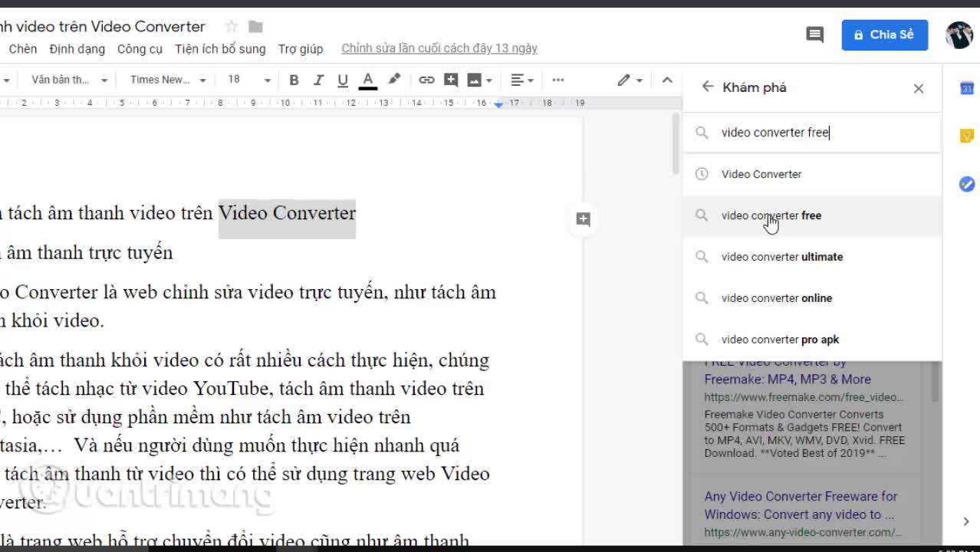Open the Định dạng menu
This screenshot has width=980, height=552.
pos(77,48)
